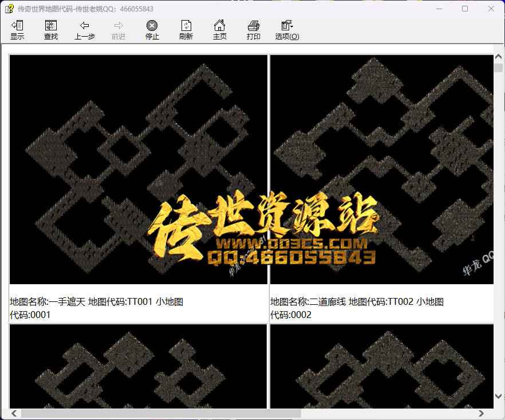The image size is (505, 420).
Task: Click the 前进 (Forward) arrow
Action: pos(119,30)
